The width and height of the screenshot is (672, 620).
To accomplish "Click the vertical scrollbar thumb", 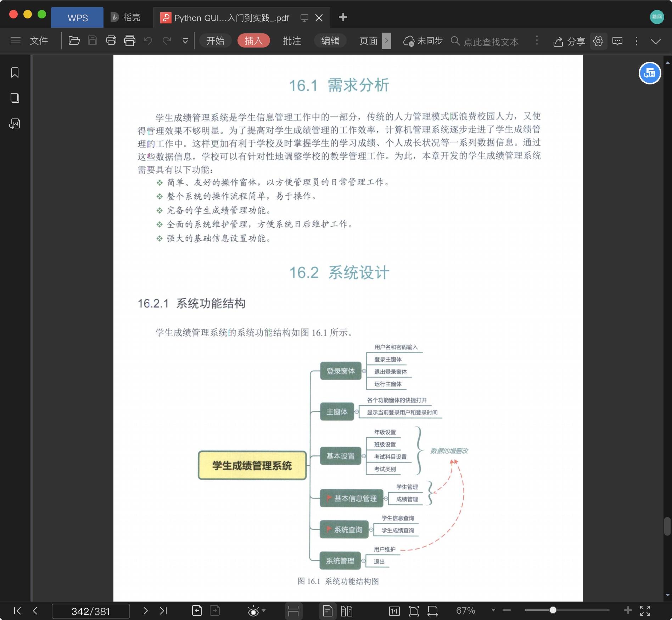I will click(x=667, y=526).
